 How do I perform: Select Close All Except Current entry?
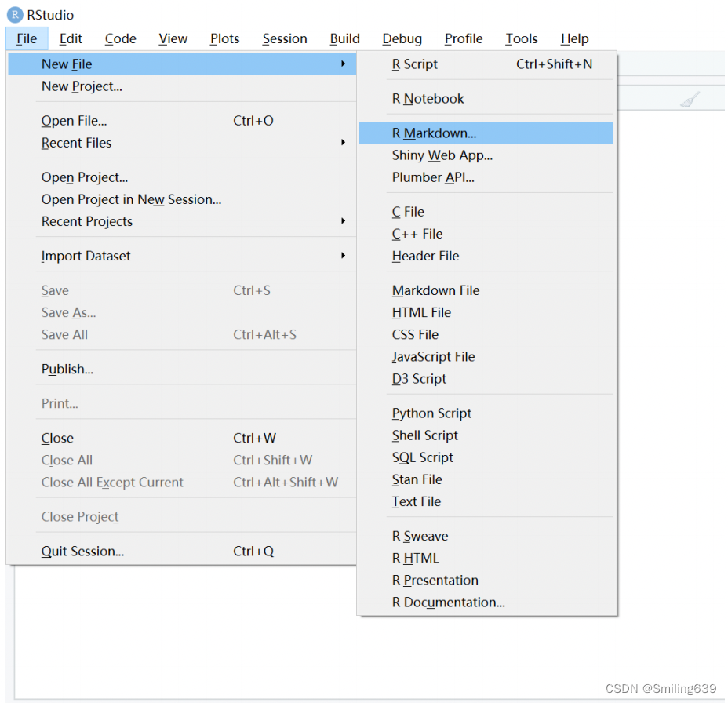point(182,483)
